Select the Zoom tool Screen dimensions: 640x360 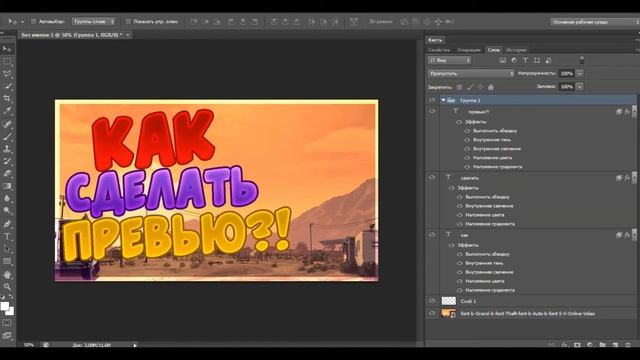tap(7, 287)
